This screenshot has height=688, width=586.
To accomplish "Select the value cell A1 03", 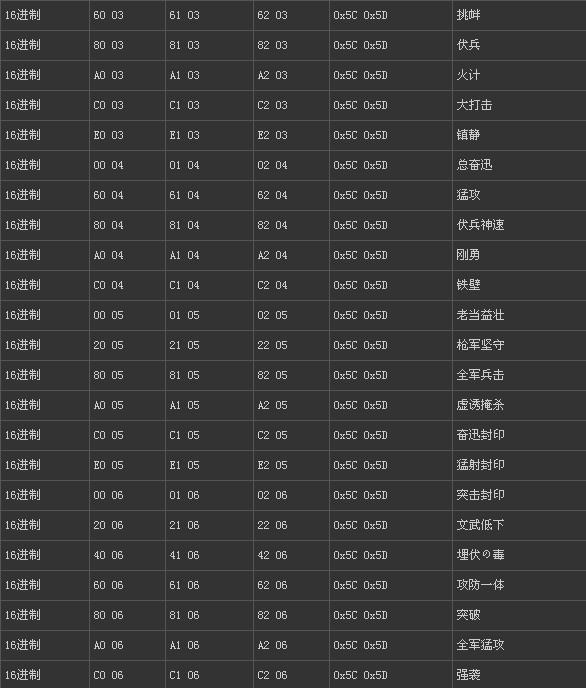I will (209, 75).
